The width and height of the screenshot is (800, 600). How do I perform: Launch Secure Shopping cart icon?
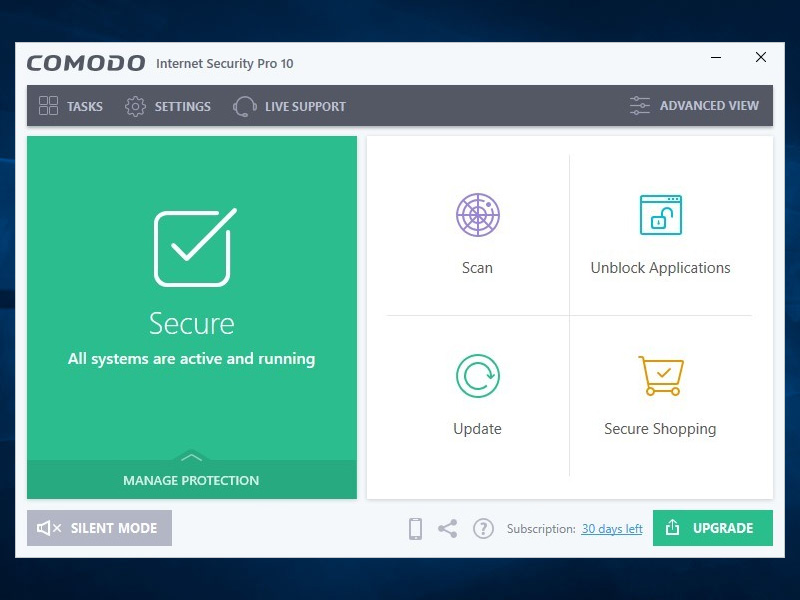click(x=660, y=376)
